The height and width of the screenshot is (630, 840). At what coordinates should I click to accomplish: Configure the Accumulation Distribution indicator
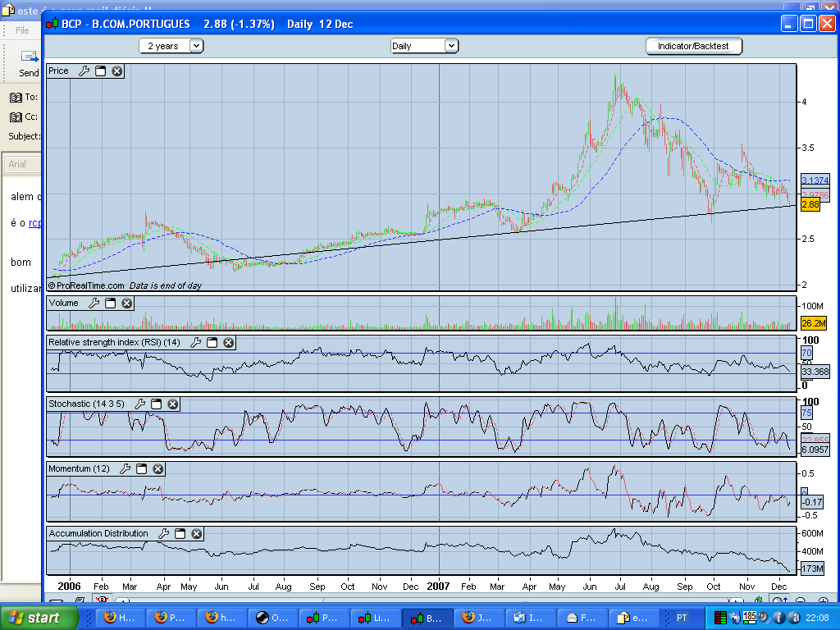[x=163, y=533]
